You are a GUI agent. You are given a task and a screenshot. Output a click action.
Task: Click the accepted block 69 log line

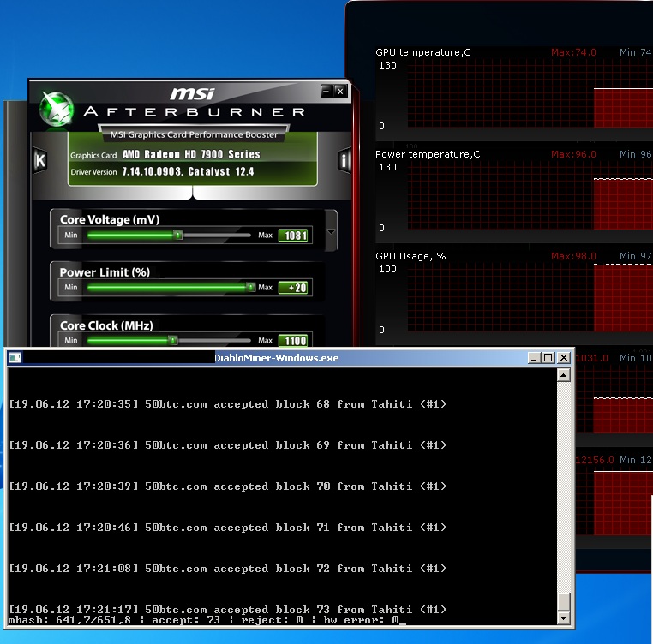pyautogui.click(x=227, y=445)
